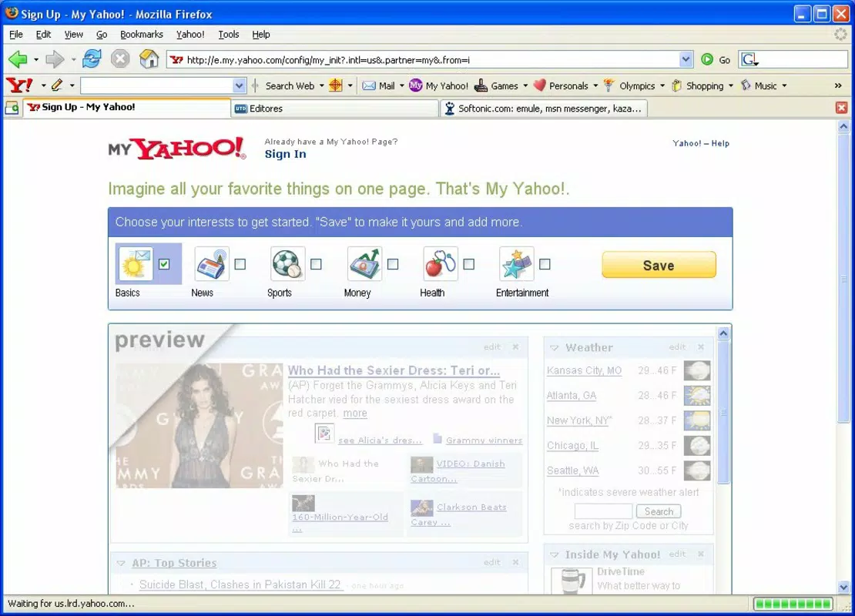The height and width of the screenshot is (616, 855).
Task: Open the Bookmarks menu
Action: click(142, 35)
